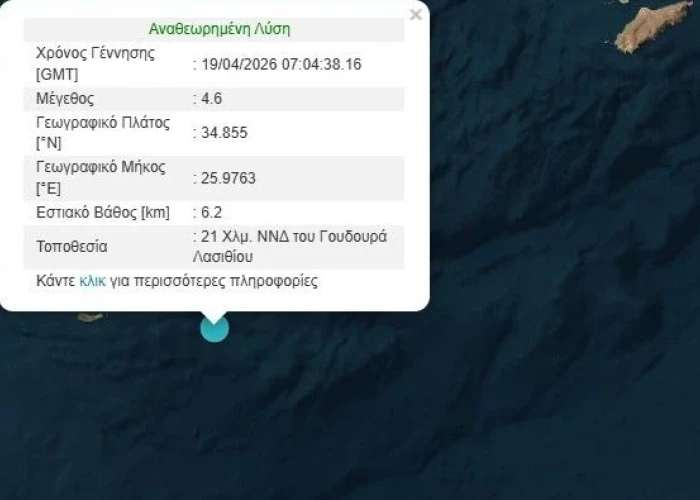The height and width of the screenshot is (500, 700).
Task: Click the 'Μέγεθος' label
Action: click(65, 99)
